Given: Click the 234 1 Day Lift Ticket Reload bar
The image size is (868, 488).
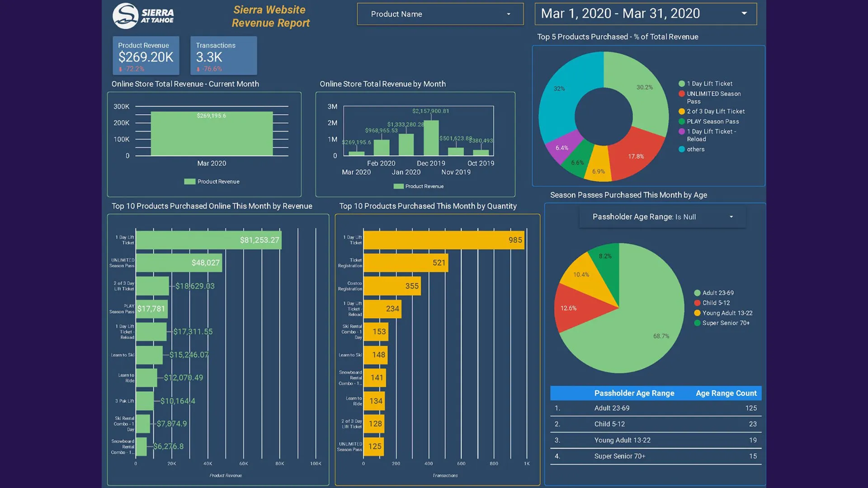Looking at the screenshot, I should point(382,309).
